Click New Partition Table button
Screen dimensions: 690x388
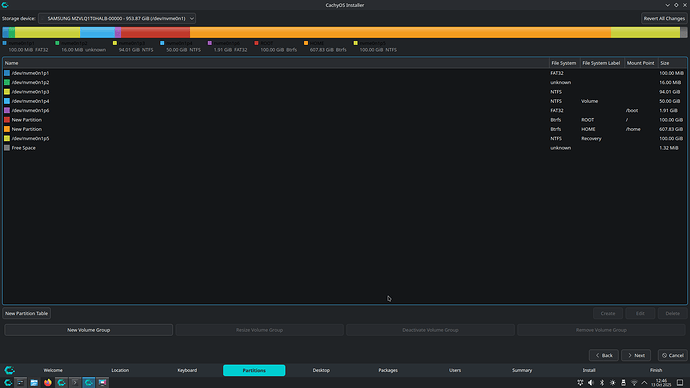26,313
